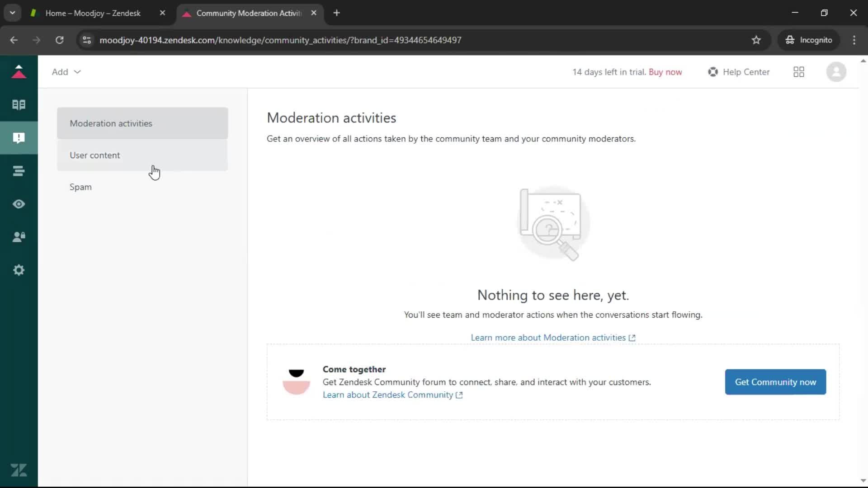Select the Moderation activities menu item
This screenshot has width=868, height=488.
(142, 123)
